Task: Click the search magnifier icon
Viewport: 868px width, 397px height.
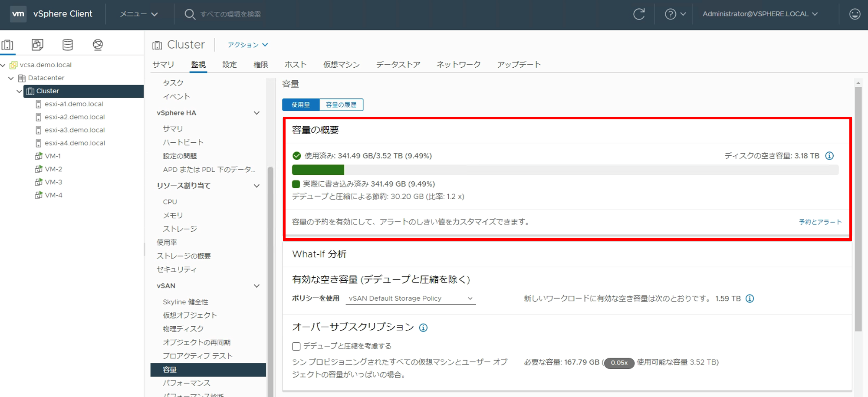Action: coord(190,14)
